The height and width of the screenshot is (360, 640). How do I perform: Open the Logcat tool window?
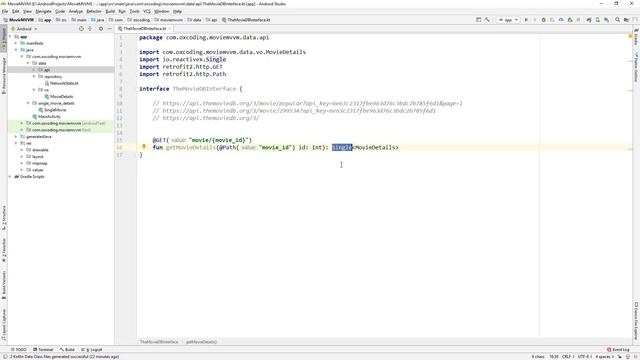tap(92, 350)
